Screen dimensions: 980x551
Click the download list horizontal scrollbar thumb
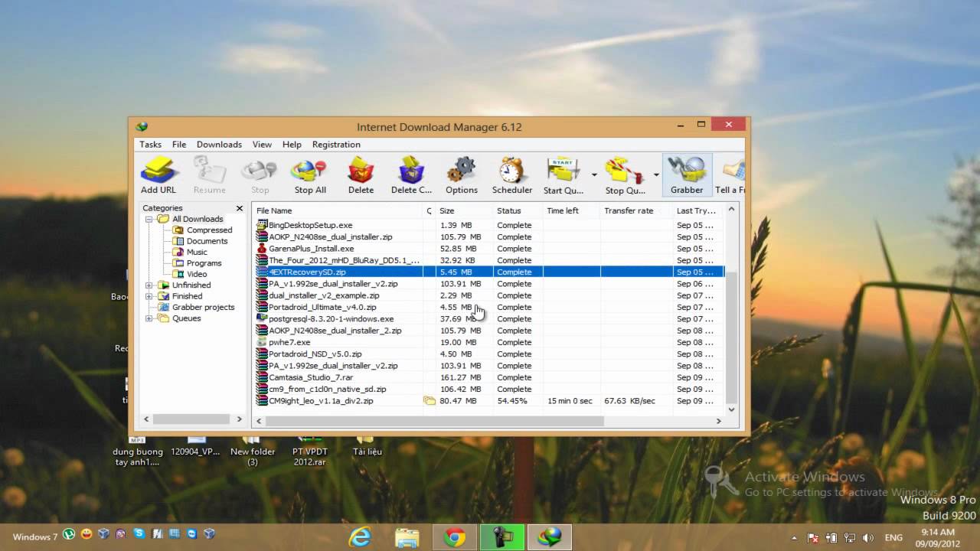click(435, 421)
